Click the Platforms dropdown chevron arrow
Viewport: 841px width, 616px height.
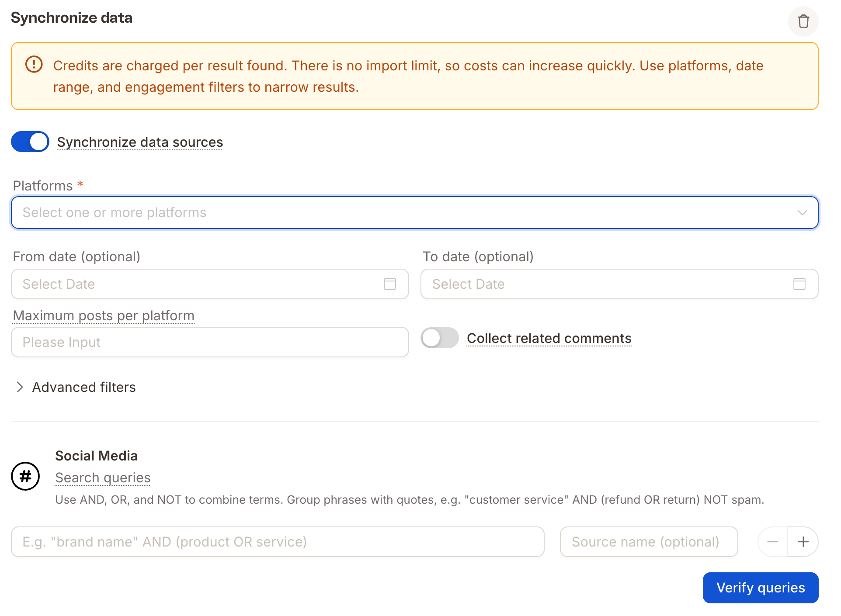pos(802,213)
